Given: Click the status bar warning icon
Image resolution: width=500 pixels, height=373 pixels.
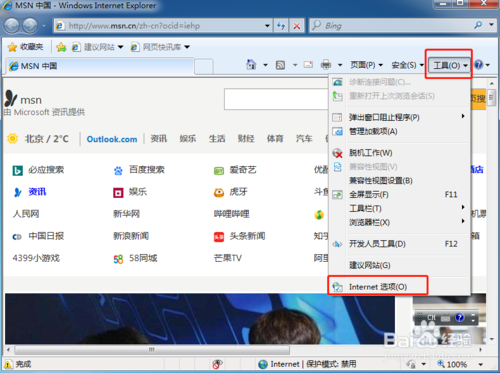Looking at the screenshot, I should [8, 364].
